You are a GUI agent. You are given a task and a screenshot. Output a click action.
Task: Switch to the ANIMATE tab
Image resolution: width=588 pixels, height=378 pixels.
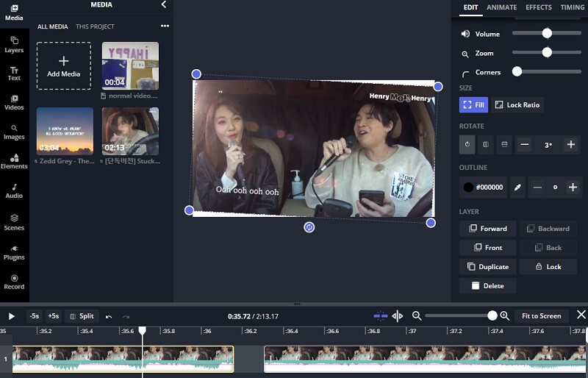tap(501, 7)
